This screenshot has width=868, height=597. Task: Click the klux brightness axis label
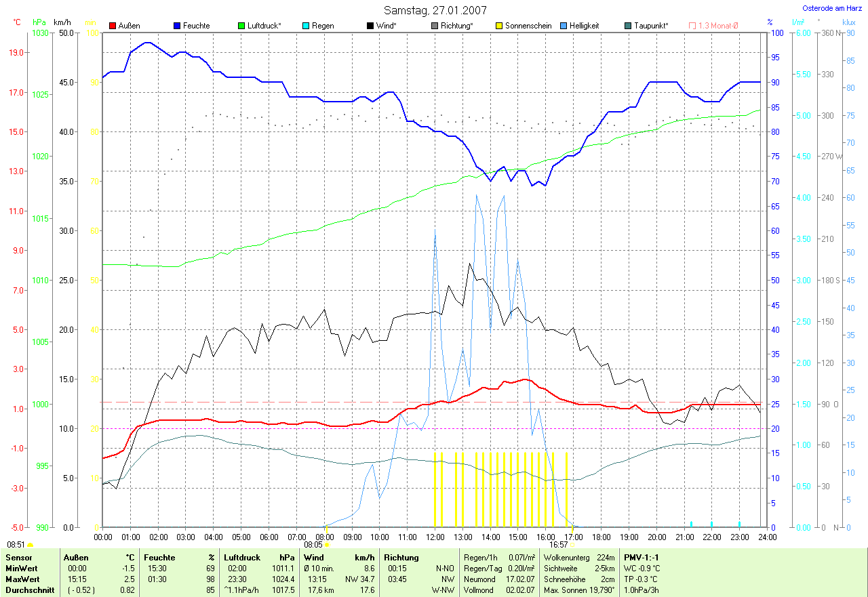pyautogui.click(x=848, y=22)
